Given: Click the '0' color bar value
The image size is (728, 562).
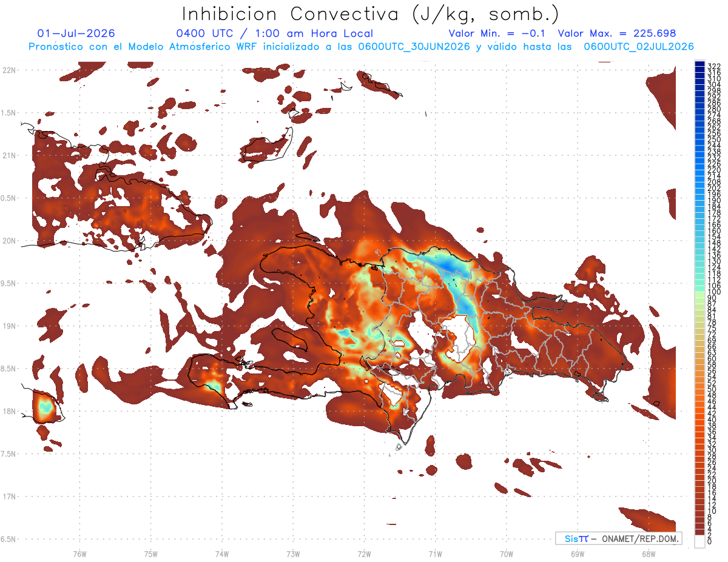Looking at the screenshot, I should pos(710,543).
